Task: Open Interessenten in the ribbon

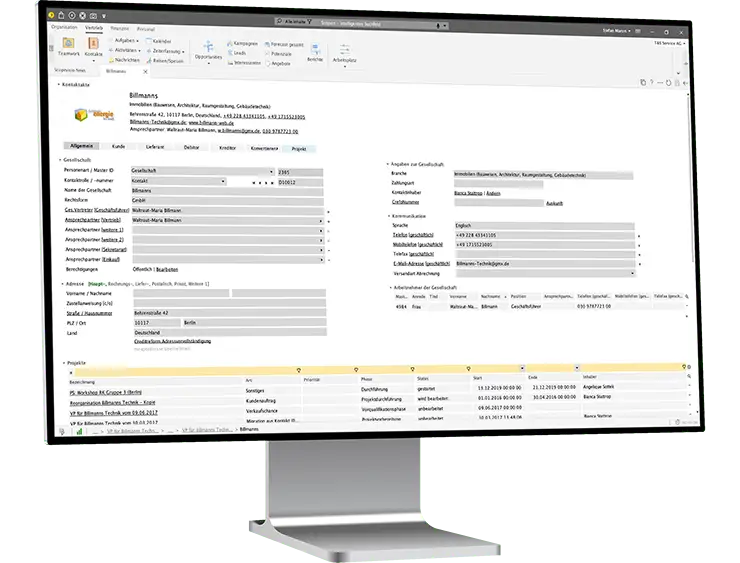Action: [244, 62]
